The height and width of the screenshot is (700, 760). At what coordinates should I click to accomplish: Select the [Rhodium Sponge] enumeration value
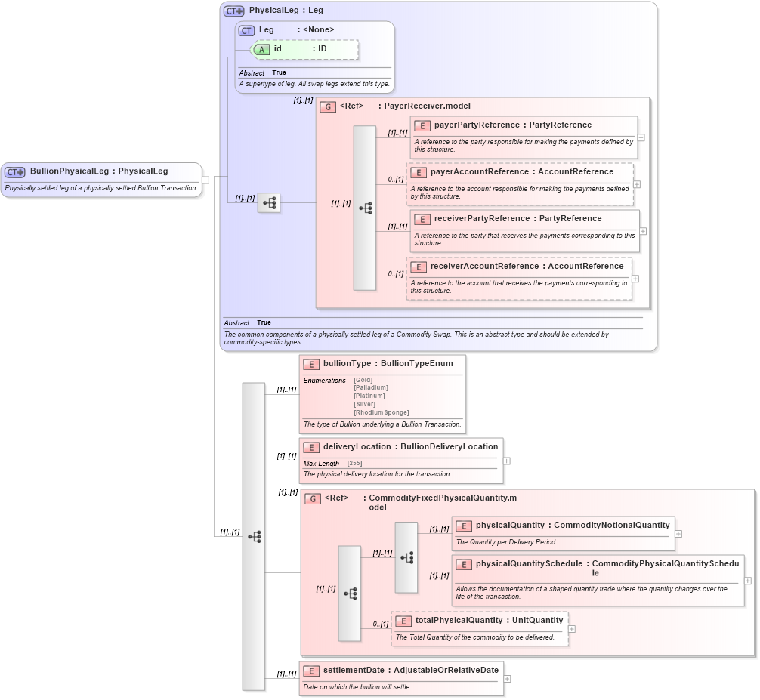[382, 412]
